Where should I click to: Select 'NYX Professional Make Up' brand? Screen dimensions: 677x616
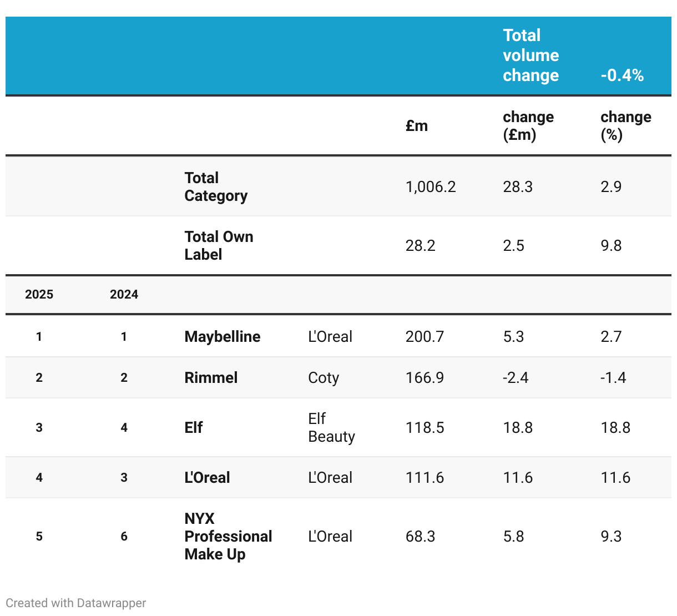pos(228,537)
